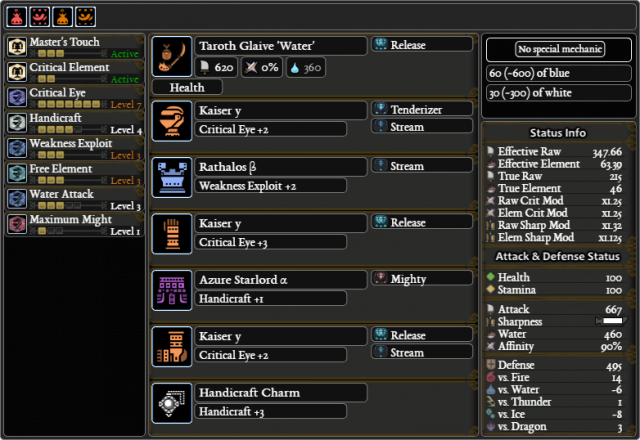
Task: Open the Mighty decoration slot
Action: (x=422, y=278)
